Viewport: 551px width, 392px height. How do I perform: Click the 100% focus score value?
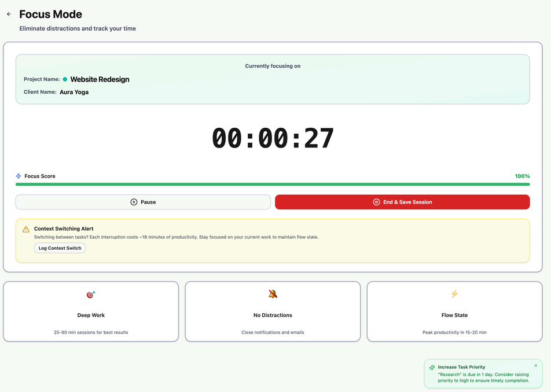click(x=522, y=176)
